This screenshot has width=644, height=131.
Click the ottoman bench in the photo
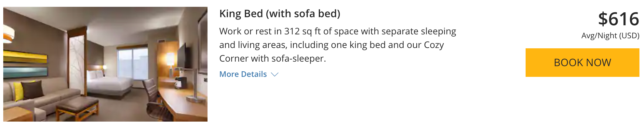(x=77, y=105)
